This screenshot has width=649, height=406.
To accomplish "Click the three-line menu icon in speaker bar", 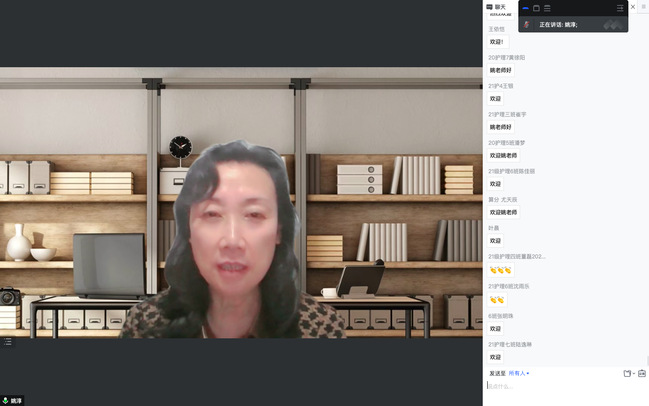I will (547, 8).
